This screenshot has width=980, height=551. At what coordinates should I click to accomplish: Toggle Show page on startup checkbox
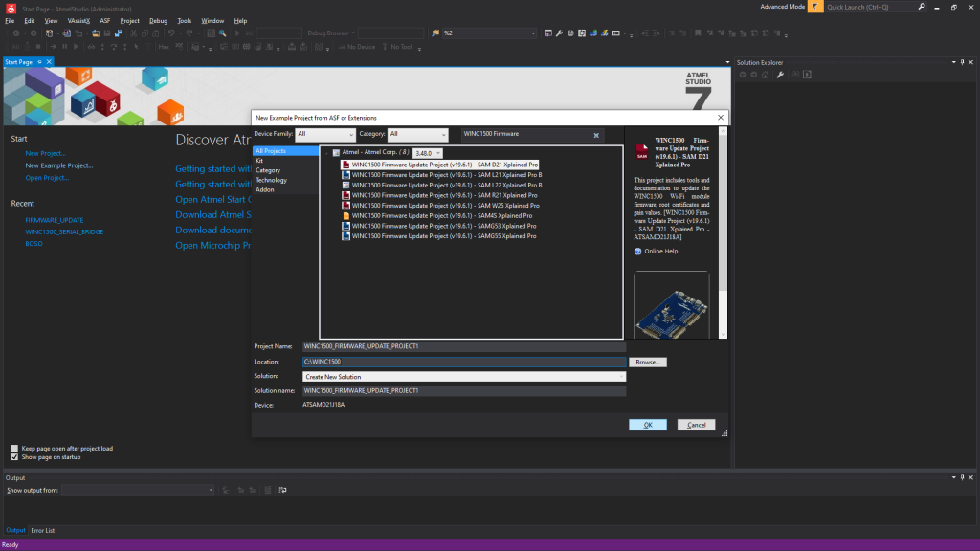(14, 457)
